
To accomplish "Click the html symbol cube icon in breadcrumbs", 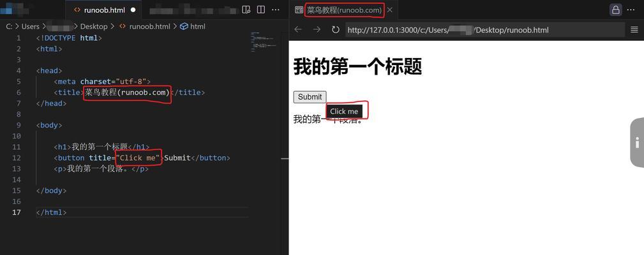I will [184, 26].
